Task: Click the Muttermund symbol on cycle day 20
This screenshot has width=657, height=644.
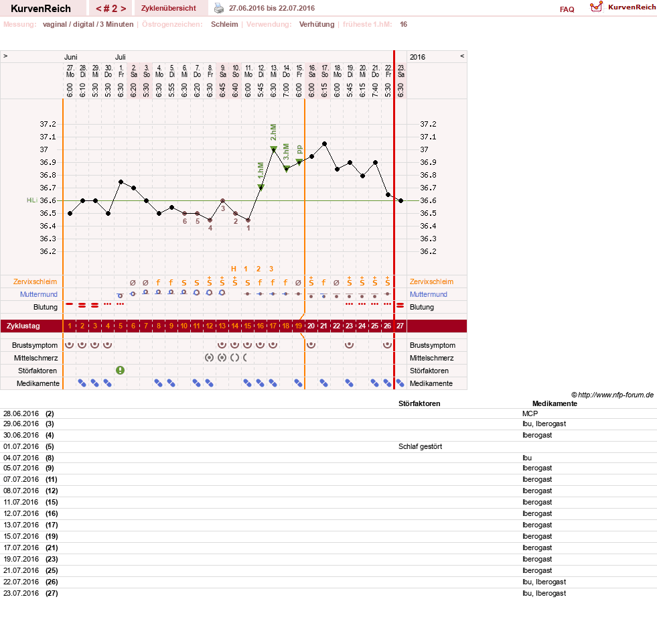Action: click(311, 296)
